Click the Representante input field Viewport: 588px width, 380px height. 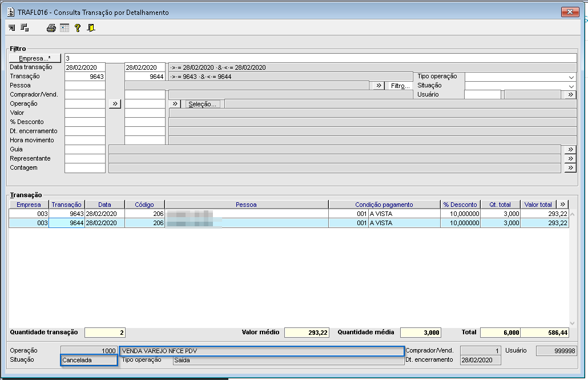click(x=85, y=158)
